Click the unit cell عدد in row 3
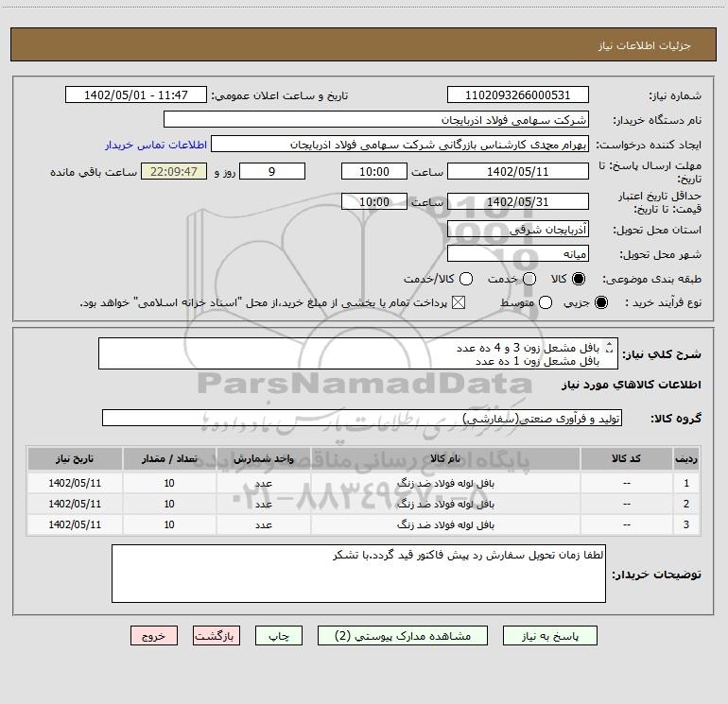 263,524
